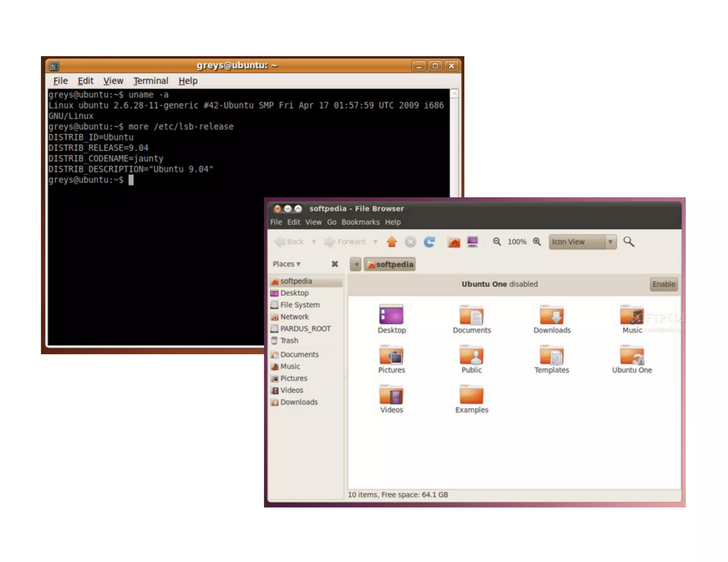Open the Bookmarks menu
This screenshot has height=562, width=728.
click(360, 222)
